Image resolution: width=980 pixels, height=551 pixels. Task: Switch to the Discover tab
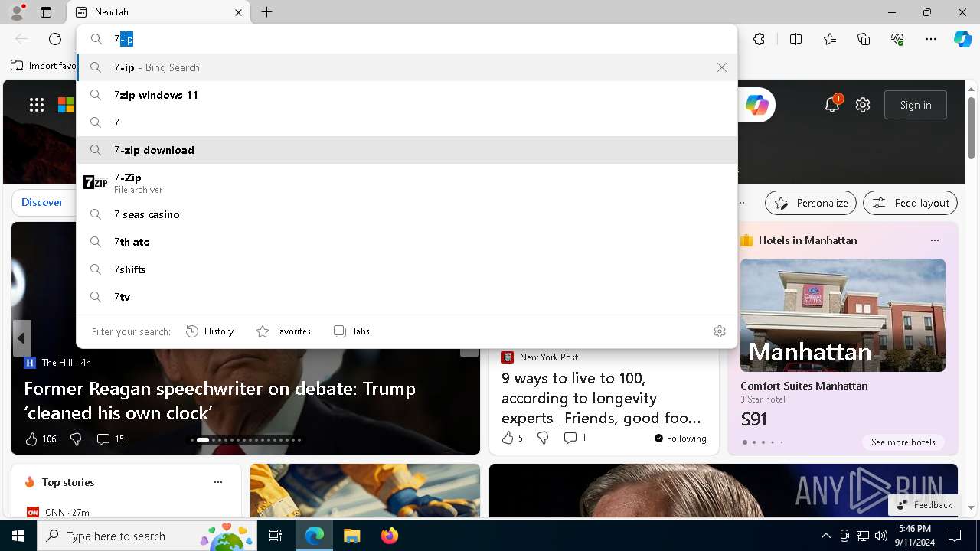tap(42, 202)
